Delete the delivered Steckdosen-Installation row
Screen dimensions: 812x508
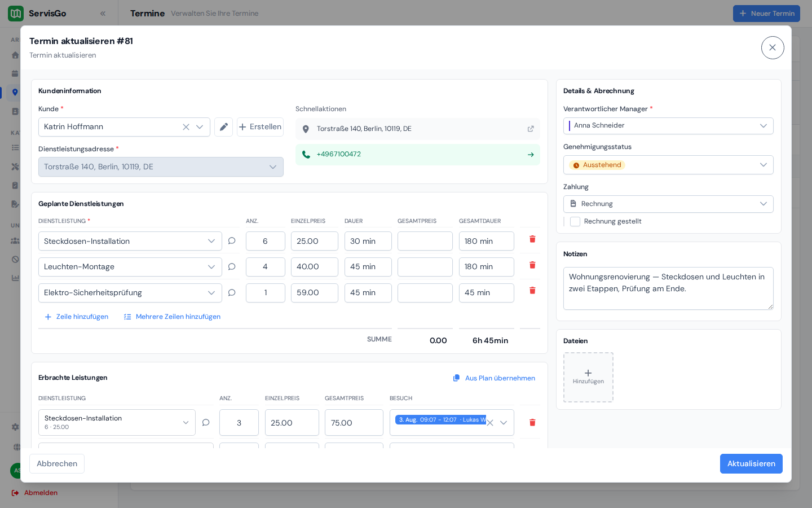(532, 422)
